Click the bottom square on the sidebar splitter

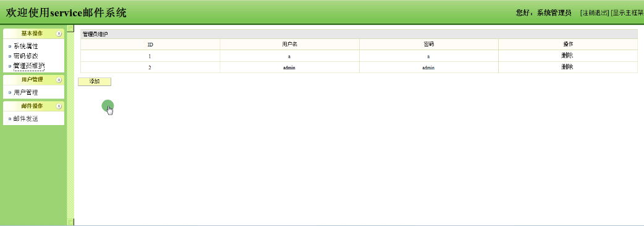click(x=70, y=222)
